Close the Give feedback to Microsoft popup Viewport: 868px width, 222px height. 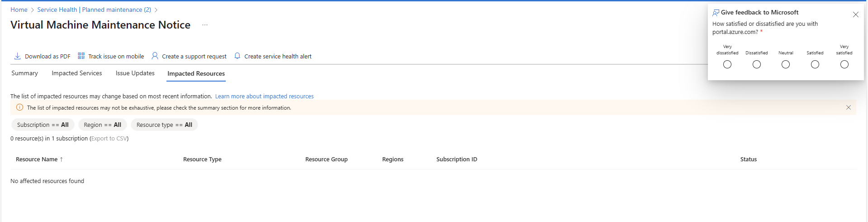coord(856,14)
